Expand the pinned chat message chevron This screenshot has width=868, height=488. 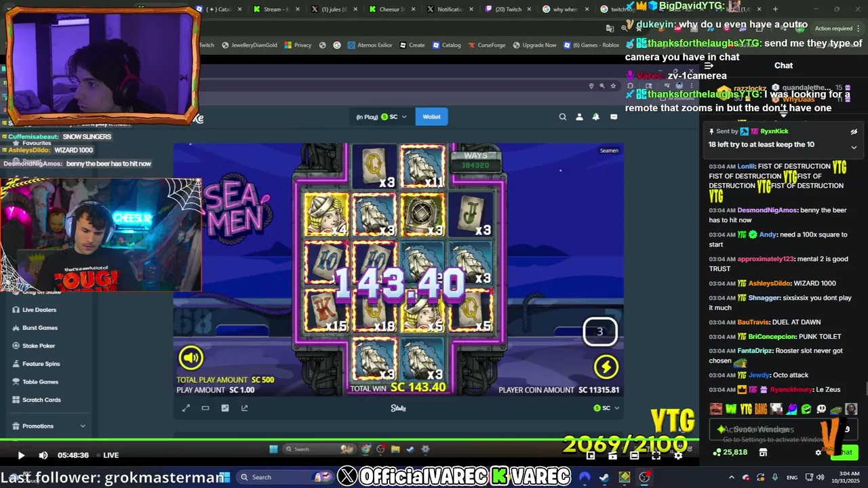click(x=854, y=147)
